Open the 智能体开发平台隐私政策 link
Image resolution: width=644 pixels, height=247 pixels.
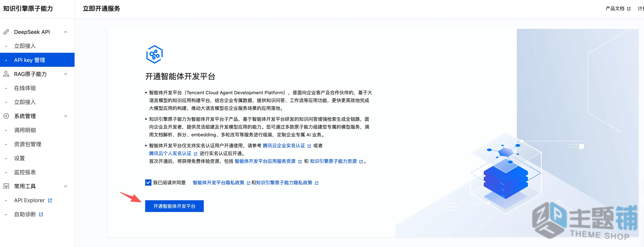(x=218, y=183)
